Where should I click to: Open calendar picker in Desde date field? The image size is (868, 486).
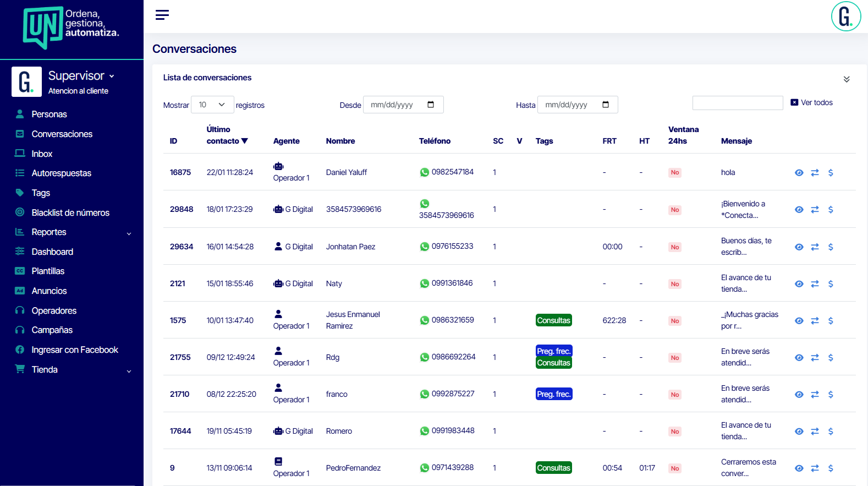click(x=431, y=105)
